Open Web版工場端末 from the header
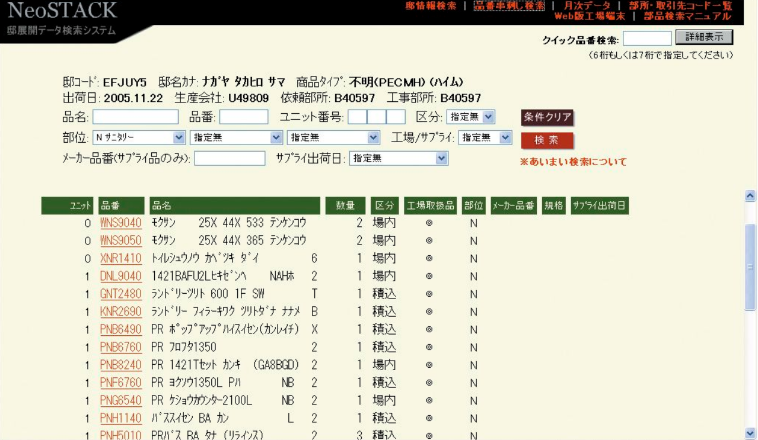This screenshot has width=758, height=440. click(x=589, y=16)
